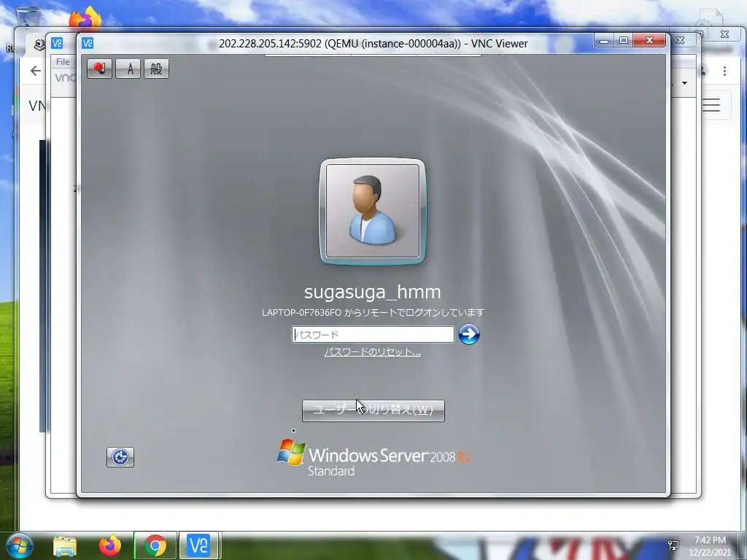Open the Chrome three-dot menu
747x560 pixels.
click(724, 71)
